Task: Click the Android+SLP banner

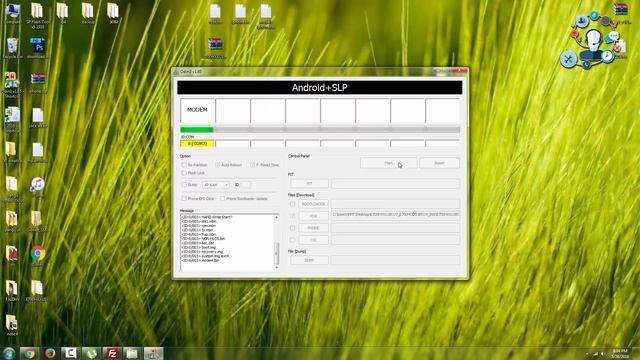Action: pos(320,87)
